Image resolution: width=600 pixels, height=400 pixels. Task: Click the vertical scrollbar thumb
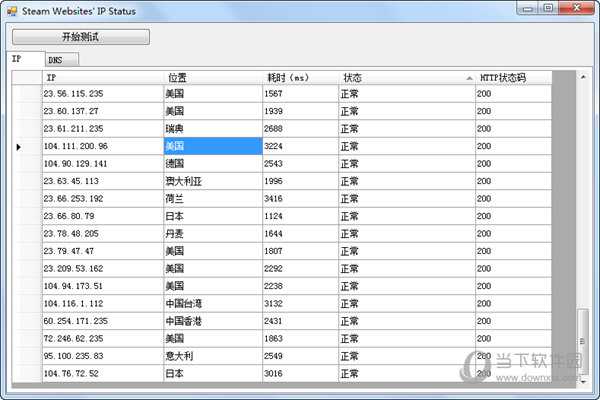pos(583,341)
